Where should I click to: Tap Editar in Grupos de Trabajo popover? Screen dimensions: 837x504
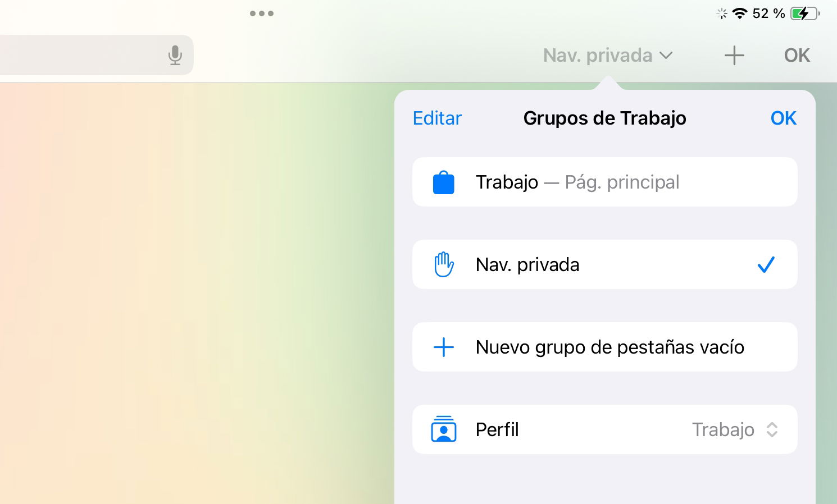pos(437,118)
